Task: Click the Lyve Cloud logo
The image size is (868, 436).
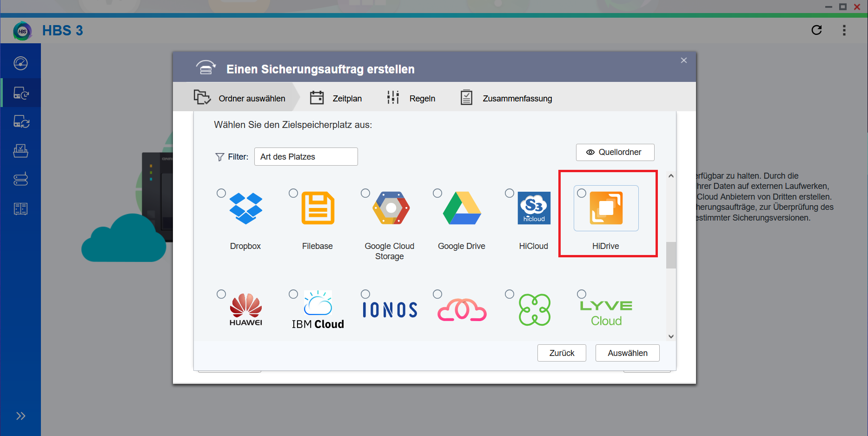Action: pos(606,313)
